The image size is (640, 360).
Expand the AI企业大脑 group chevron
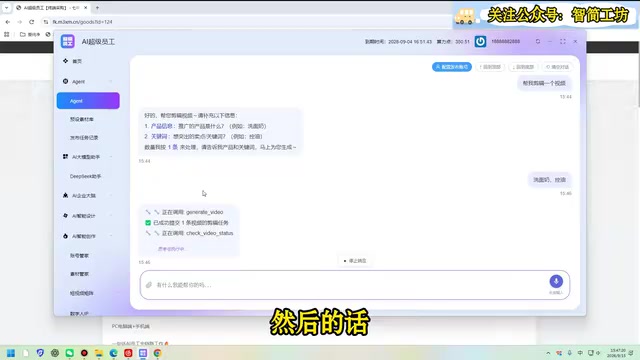pos(111,196)
